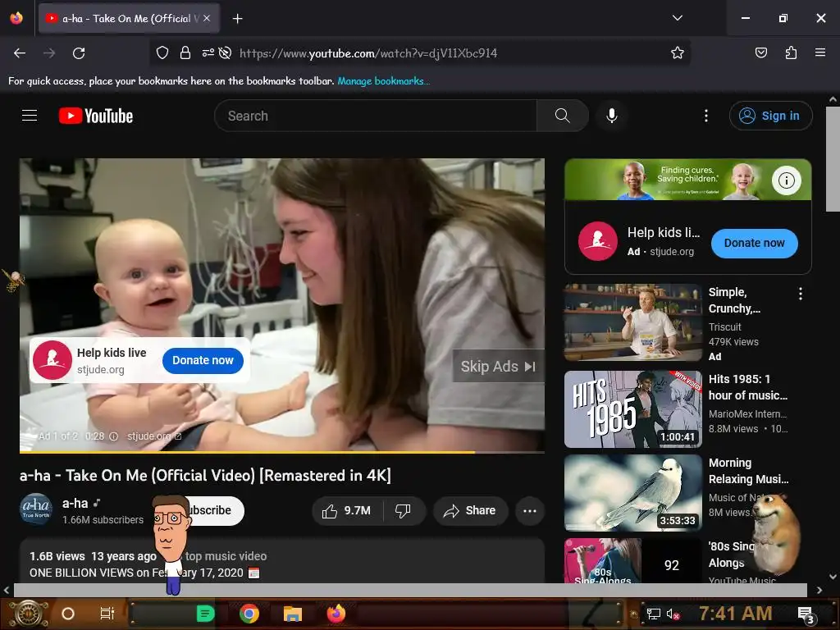Start voice search with the microphone
The width and height of the screenshot is (840, 630).
point(612,116)
